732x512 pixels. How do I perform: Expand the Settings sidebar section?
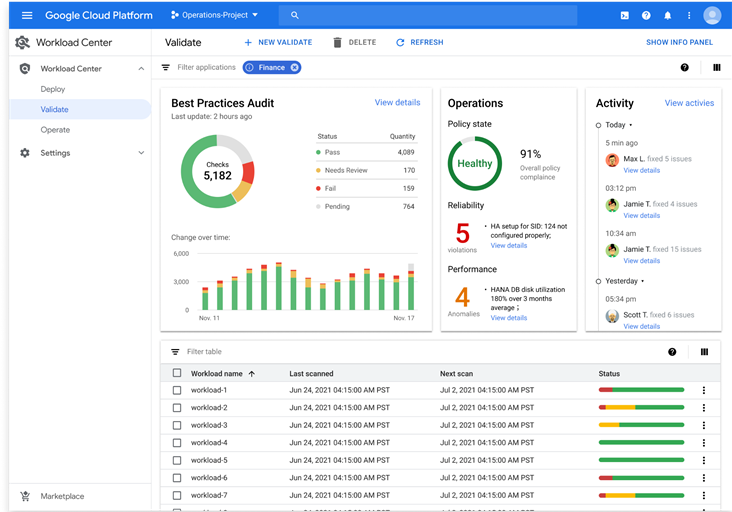coord(141,153)
